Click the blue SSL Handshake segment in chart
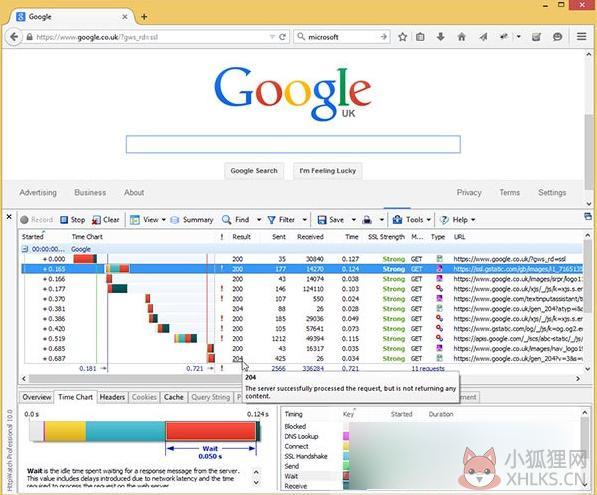 point(126,431)
